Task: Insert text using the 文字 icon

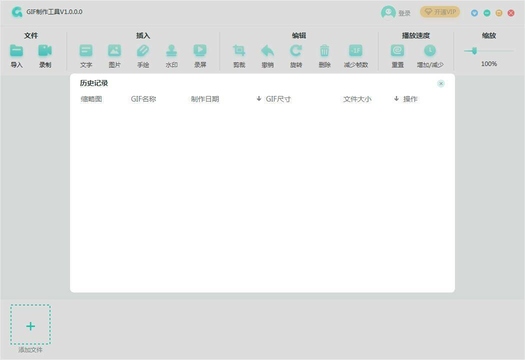Action: point(86,51)
